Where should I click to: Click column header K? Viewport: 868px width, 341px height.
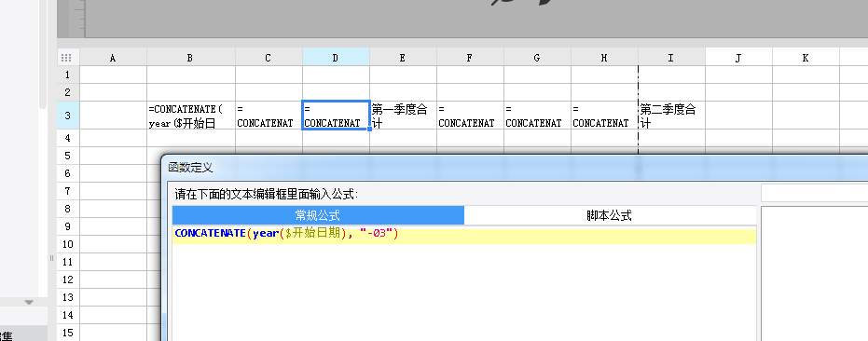point(806,58)
